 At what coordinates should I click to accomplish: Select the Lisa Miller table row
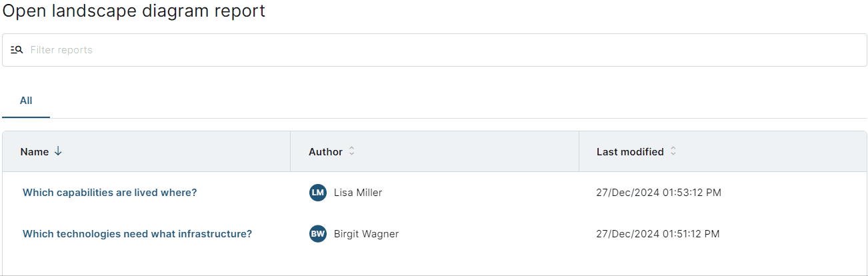tap(435, 193)
